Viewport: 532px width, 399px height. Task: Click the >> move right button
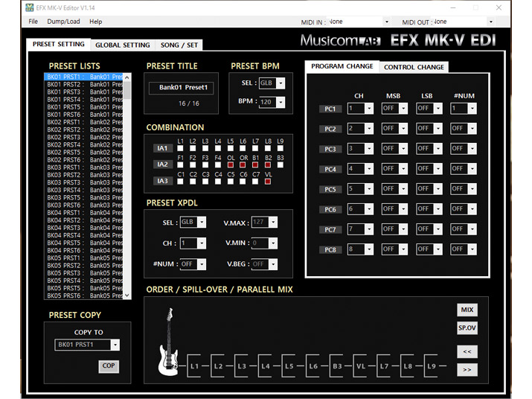(x=467, y=370)
